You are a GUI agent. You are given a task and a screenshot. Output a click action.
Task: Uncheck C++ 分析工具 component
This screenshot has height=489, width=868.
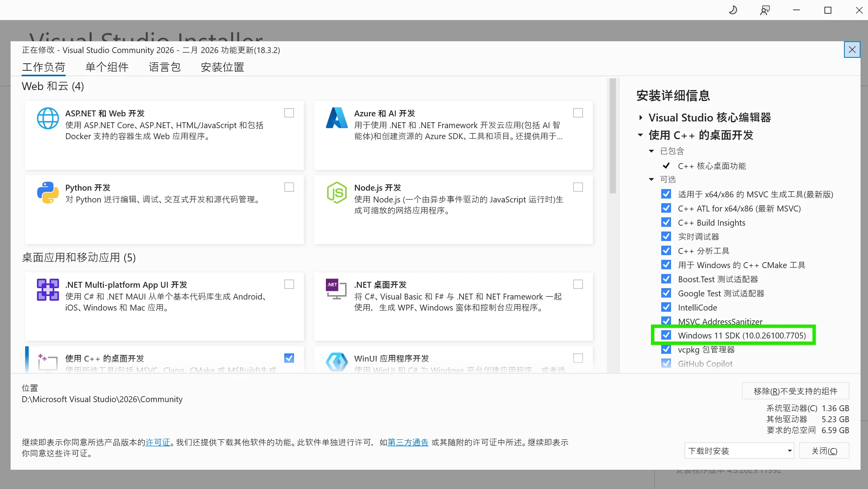click(x=666, y=250)
